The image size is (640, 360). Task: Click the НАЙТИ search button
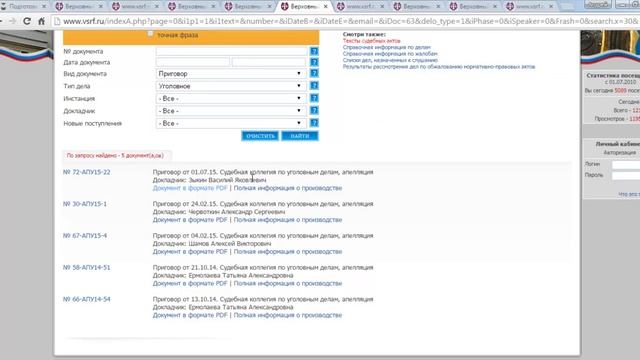[300, 136]
